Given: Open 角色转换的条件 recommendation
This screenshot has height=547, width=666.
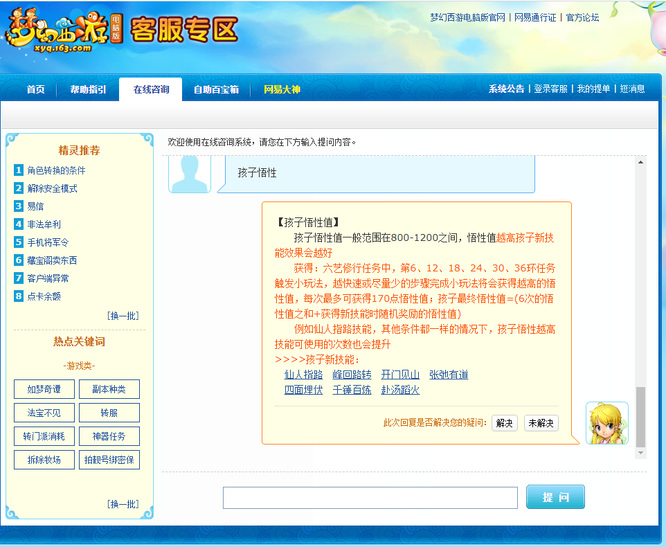Looking at the screenshot, I should [x=56, y=170].
